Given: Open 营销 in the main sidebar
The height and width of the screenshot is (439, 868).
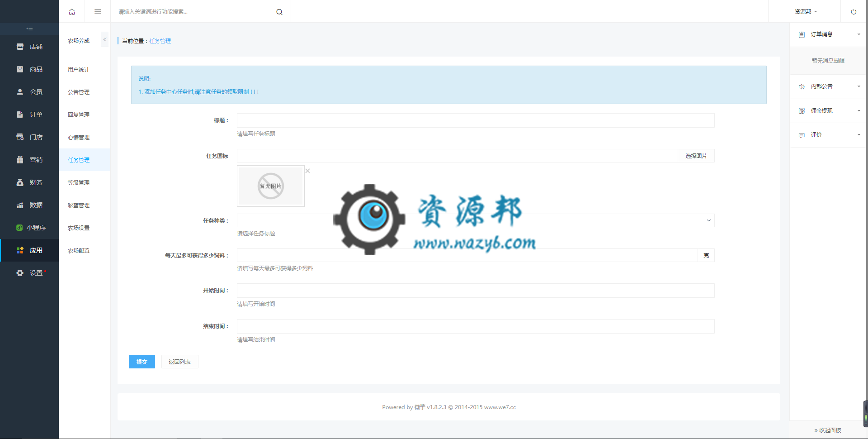Looking at the screenshot, I should (29, 160).
